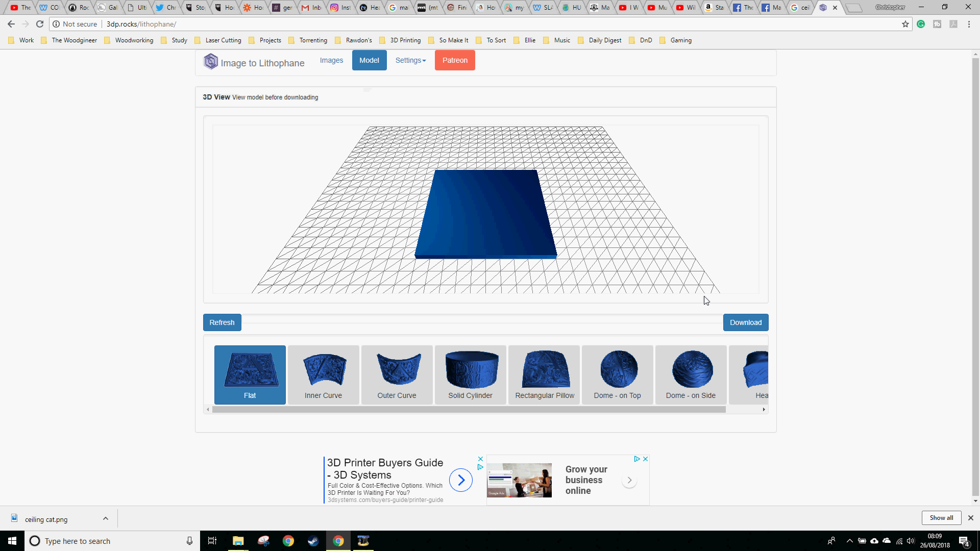Screen dimensions: 980x551
Task: Reload the page in browser
Action: pos(40,24)
